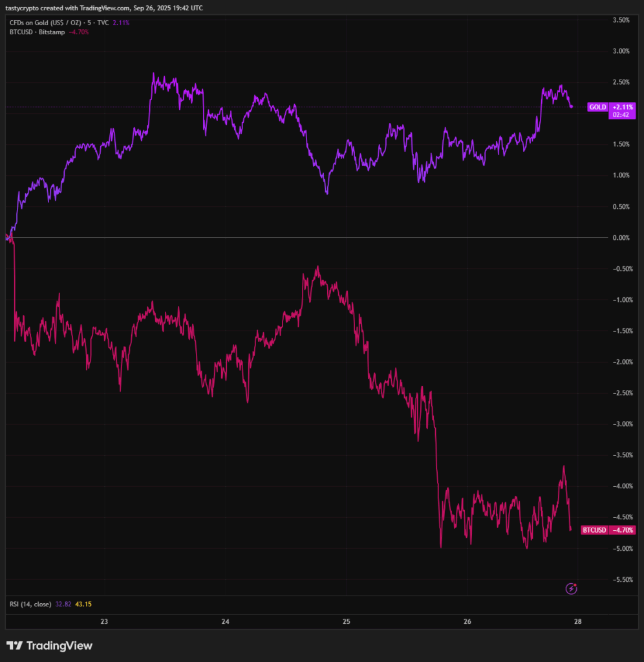This screenshot has height=662, width=644.
Task: Click the BTCUSD price scale label
Action: (x=594, y=530)
